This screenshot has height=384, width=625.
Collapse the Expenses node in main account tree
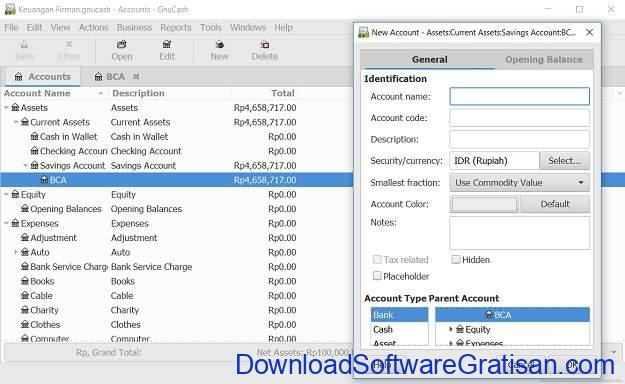click(x=6, y=223)
